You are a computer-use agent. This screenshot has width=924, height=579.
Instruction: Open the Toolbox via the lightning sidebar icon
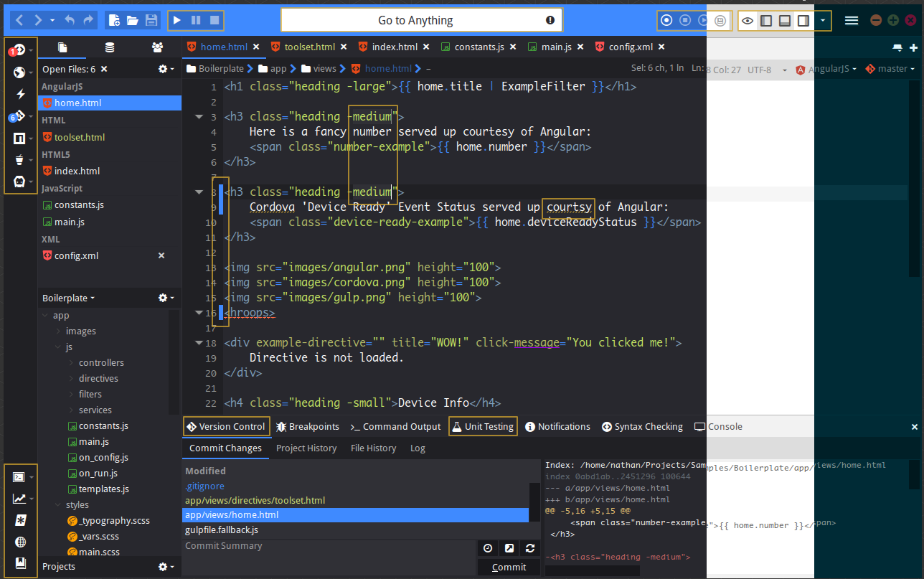pos(21,94)
